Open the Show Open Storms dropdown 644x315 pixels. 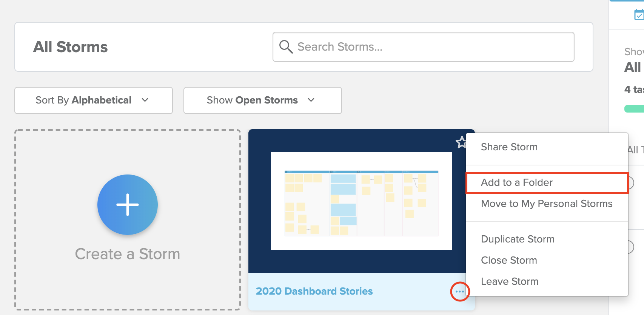(x=263, y=100)
